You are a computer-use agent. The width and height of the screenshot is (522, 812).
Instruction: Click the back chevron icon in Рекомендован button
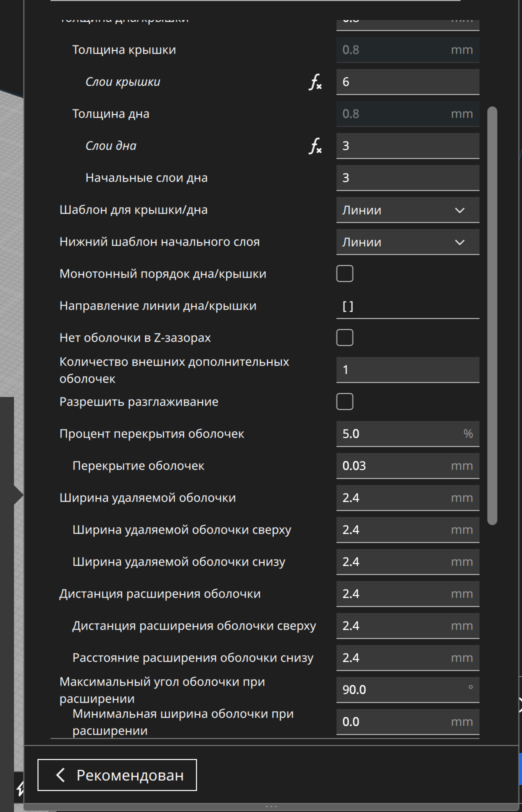coord(60,775)
